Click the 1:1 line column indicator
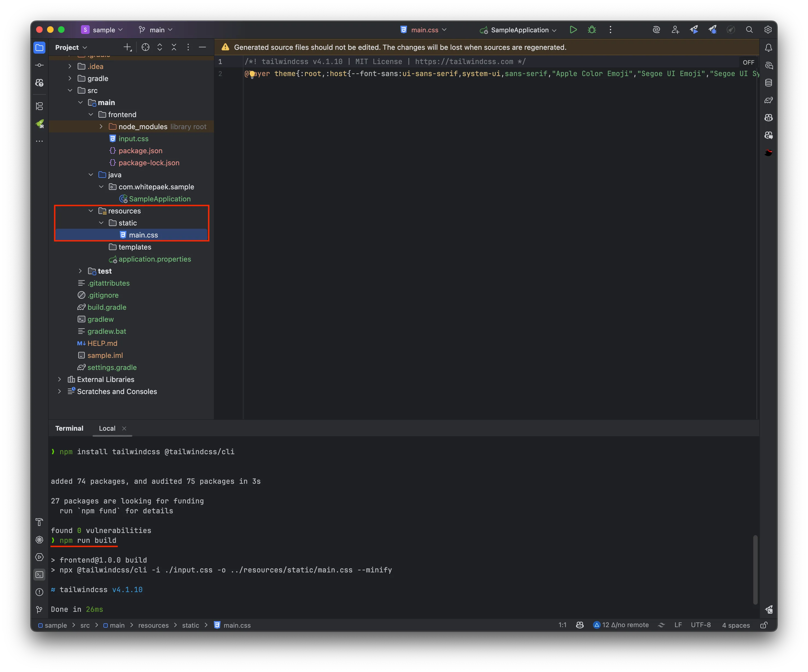This screenshot has height=672, width=808. 563,625
